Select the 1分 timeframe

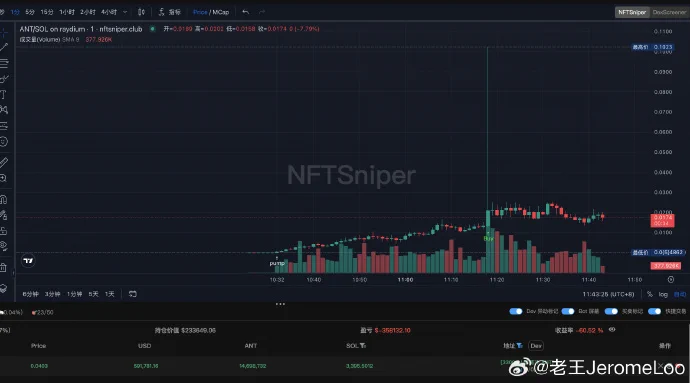(15, 12)
